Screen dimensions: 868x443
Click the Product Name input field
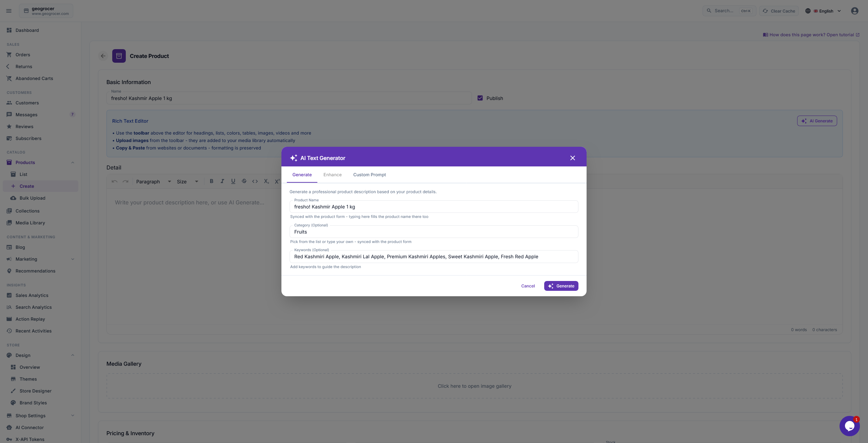[434, 207]
